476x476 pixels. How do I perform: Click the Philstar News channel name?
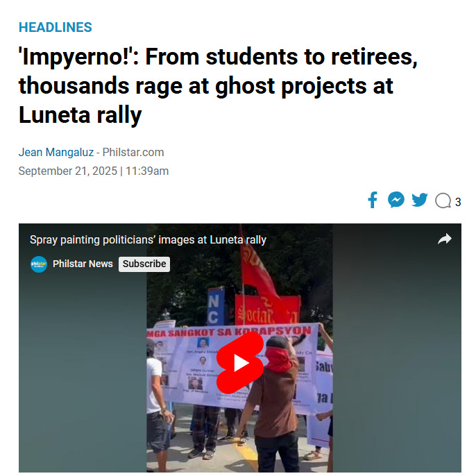click(83, 264)
